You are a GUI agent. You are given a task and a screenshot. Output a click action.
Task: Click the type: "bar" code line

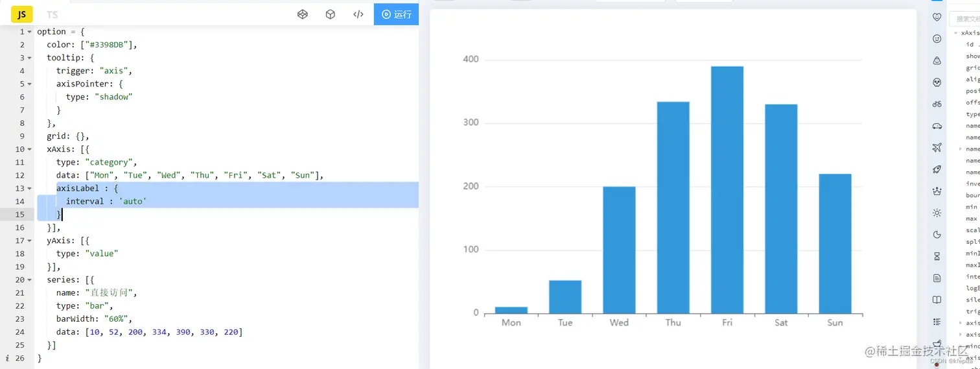point(85,305)
